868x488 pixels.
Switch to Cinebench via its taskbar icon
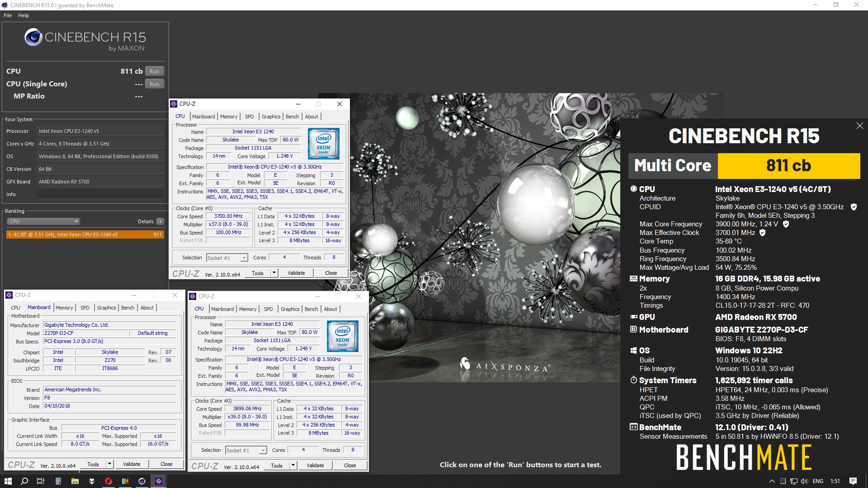142,481
